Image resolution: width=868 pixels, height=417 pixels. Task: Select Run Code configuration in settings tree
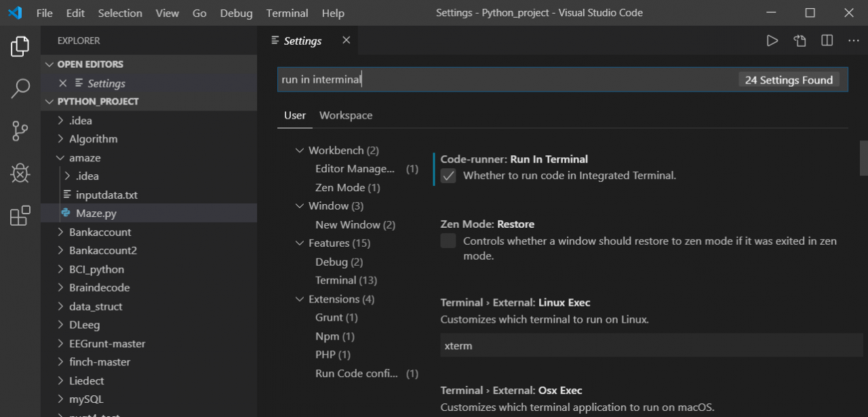[x=357, y=374]
